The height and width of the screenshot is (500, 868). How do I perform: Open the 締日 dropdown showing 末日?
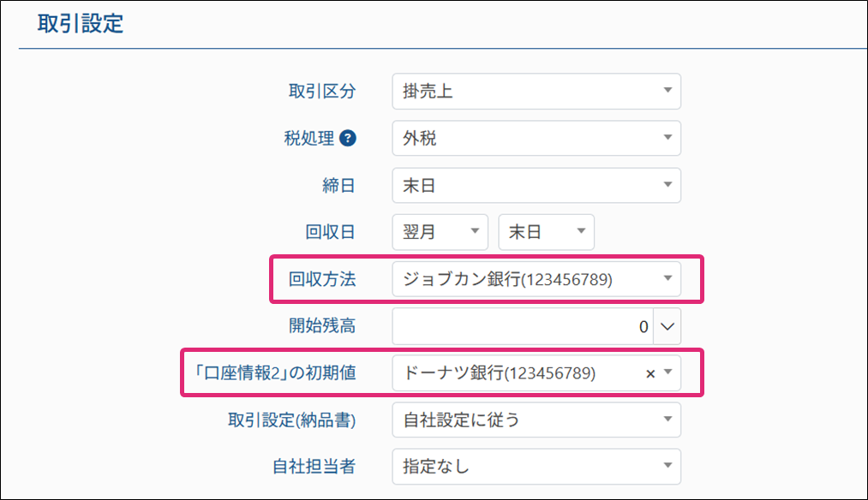(536, 185)
